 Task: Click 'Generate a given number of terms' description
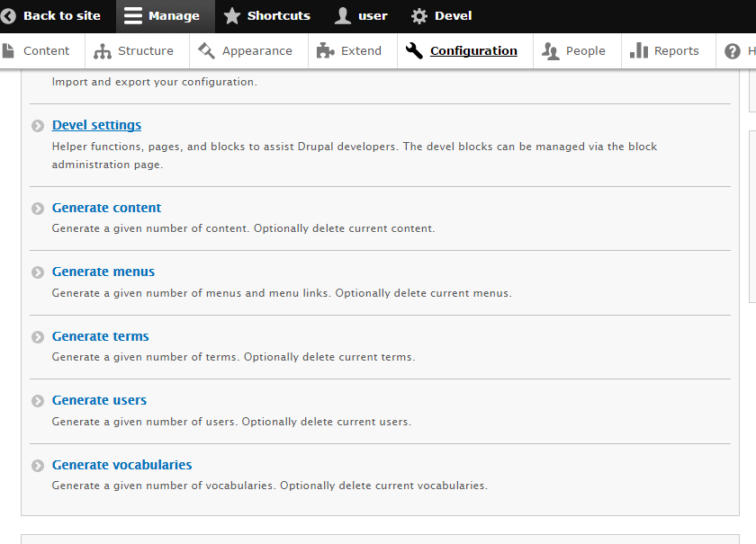[233, 357]
